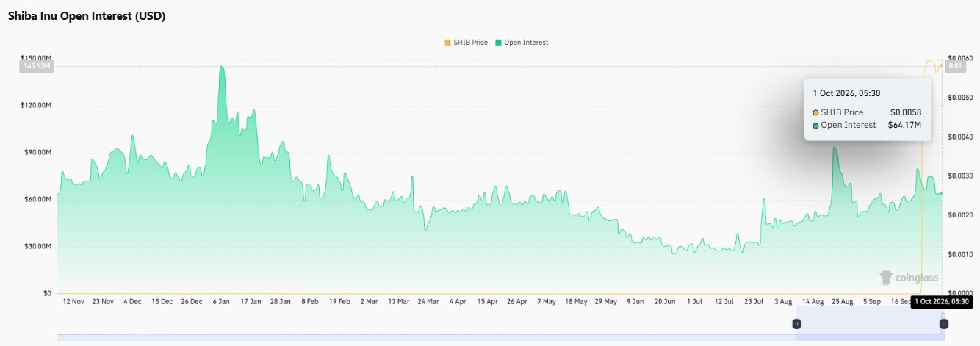The image size is (980, 346).
Task: Click the 15 Apr date label
Action: coord(486,301)
